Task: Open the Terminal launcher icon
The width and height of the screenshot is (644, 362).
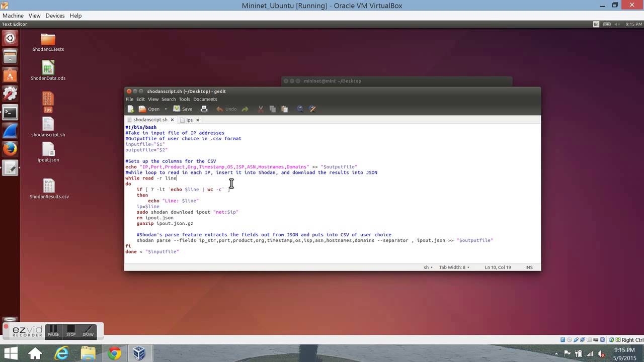Action: pos(10,112)
